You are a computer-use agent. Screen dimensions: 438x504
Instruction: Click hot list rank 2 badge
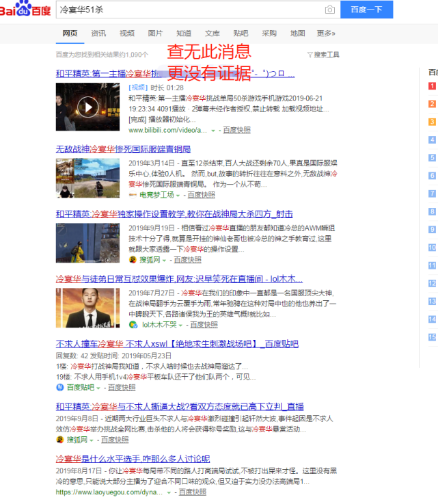coord(433,104)
